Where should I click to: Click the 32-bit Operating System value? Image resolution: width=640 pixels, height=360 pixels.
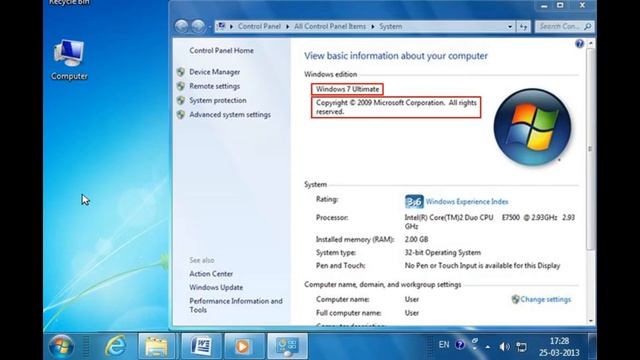click(x=442, y=253)
